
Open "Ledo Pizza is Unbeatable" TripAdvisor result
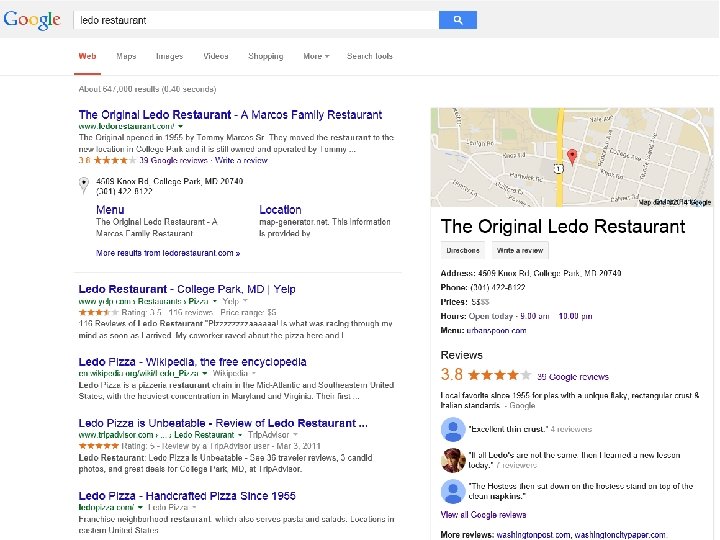click(223, 423)
